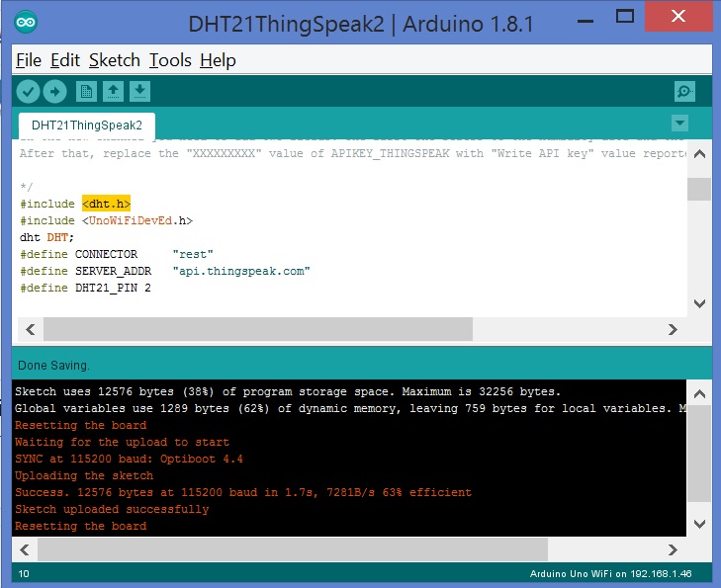Upload the sketch with the arrow icon

point(54,92)
